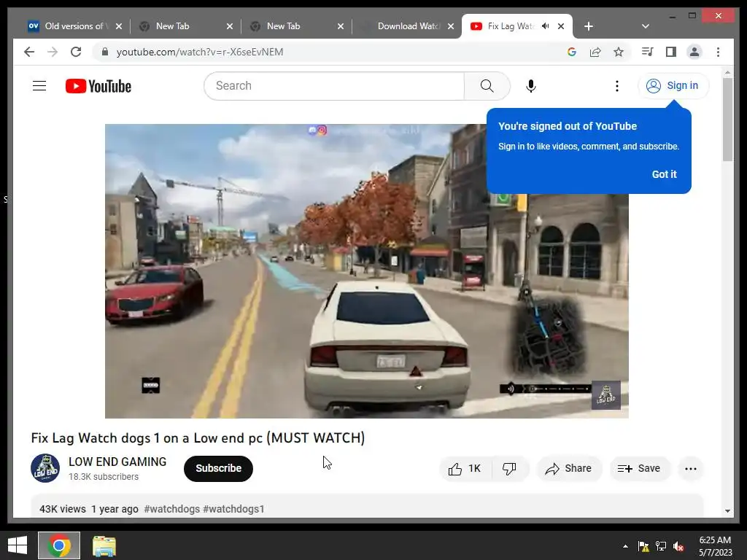
Task: Open the media control icon in Chrome toolbar
Action: 647,52
